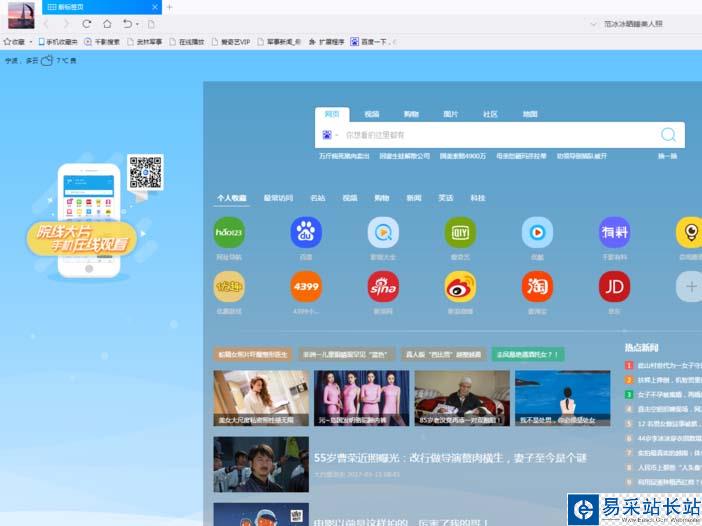Expand the address bar dropdown chevron
702x526 pixels.
593,24
